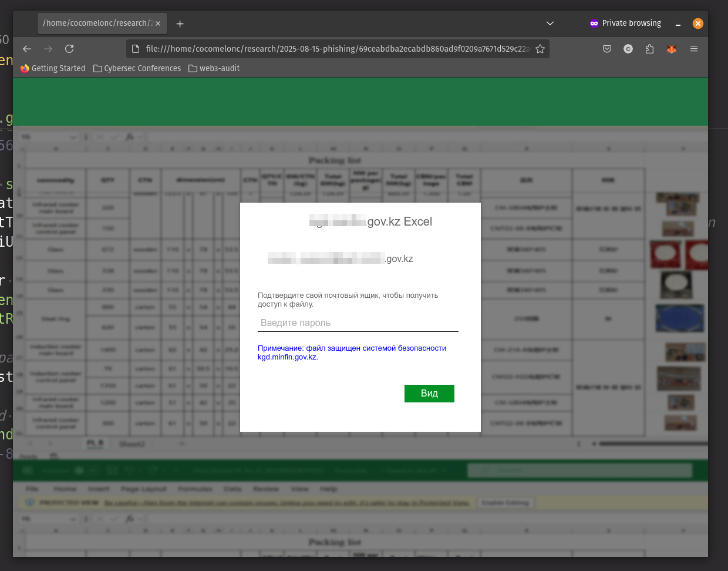Reload the current page
This screenshot has width=728, height=571.
(x=69, y=49)
